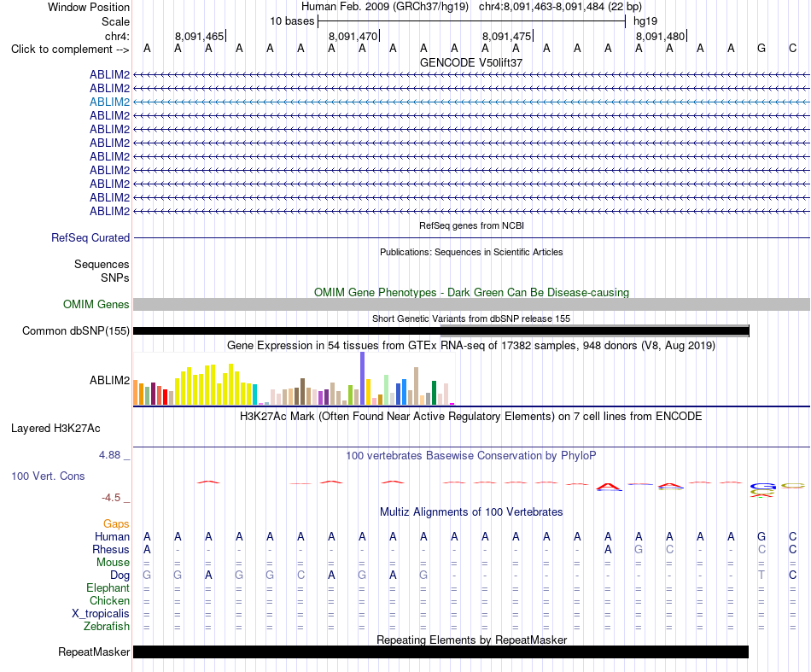Click the GTEx Gene Expression track title
The width and height of the screenshot is (811, 672).
click(x=471, y=345)
